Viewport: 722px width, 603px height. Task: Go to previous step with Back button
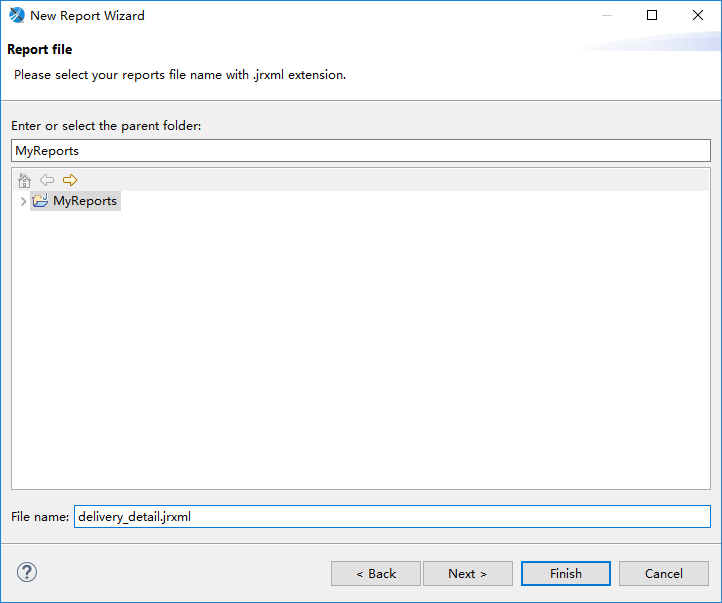point(376,574)
